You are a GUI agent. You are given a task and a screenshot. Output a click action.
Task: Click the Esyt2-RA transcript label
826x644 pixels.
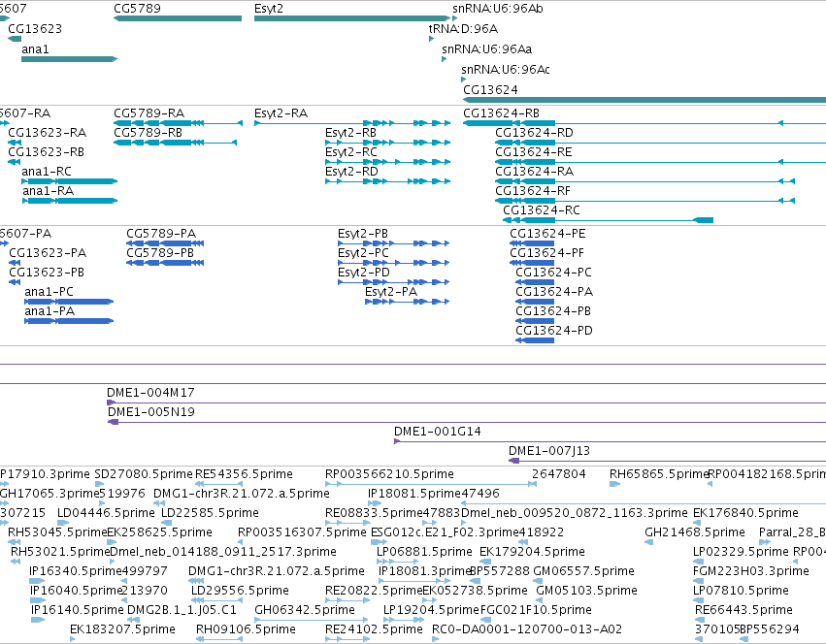coord(281,113)
